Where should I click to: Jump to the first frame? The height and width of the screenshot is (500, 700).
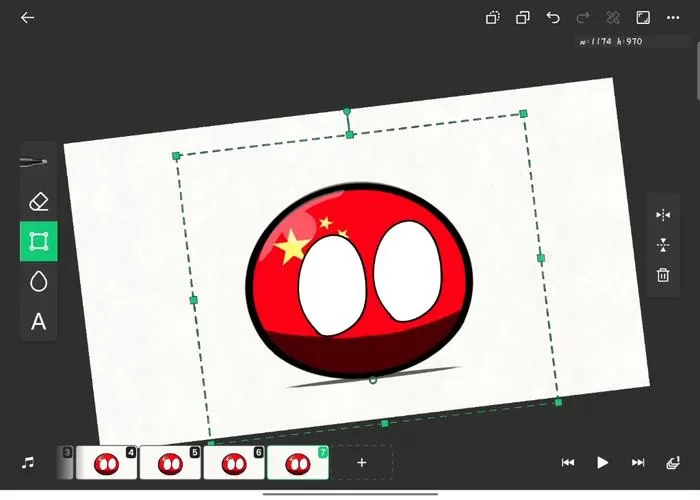coord(567,462)
